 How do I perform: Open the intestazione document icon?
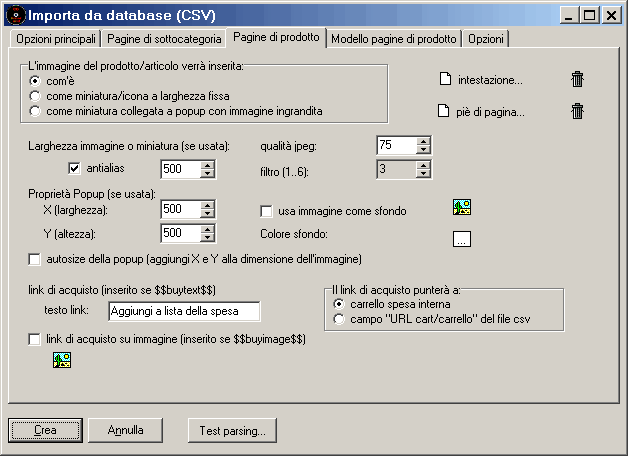(x=445, y=80)
